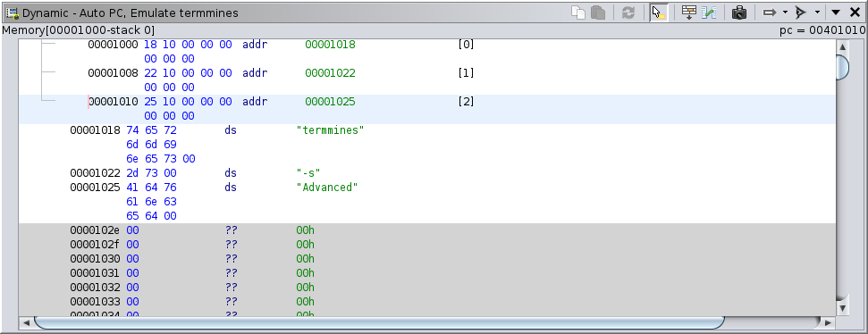Select the address 00001000 row

click(427, 52)
